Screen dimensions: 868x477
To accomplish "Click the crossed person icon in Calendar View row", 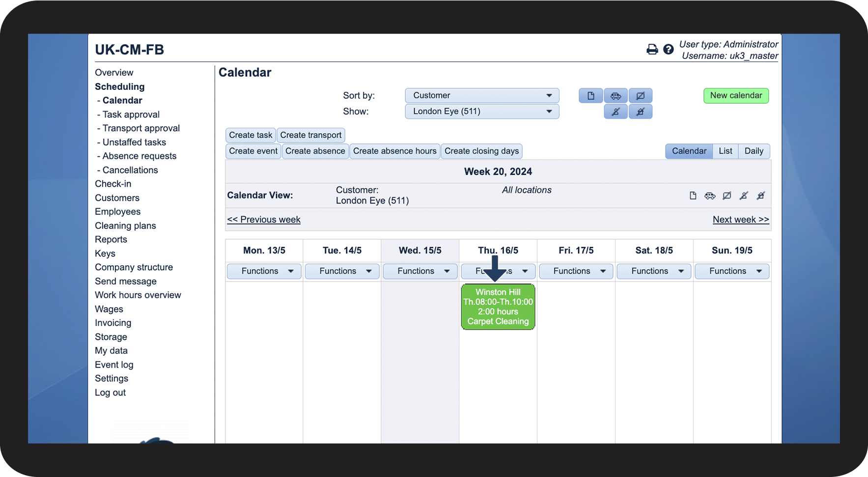I will pyautogui.click(x=744, y=196).
